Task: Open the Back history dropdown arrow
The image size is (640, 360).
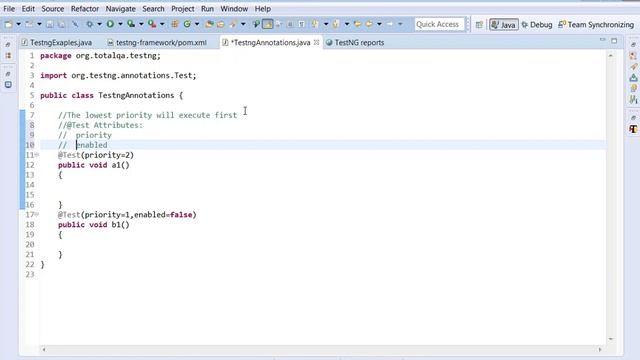Action: click(379, 24)
